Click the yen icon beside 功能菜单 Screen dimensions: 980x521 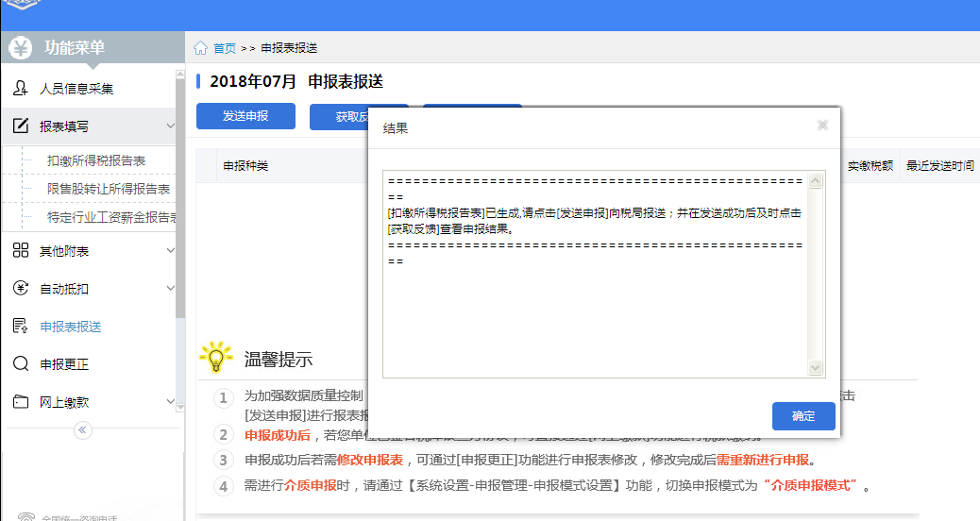click(21, 48)
